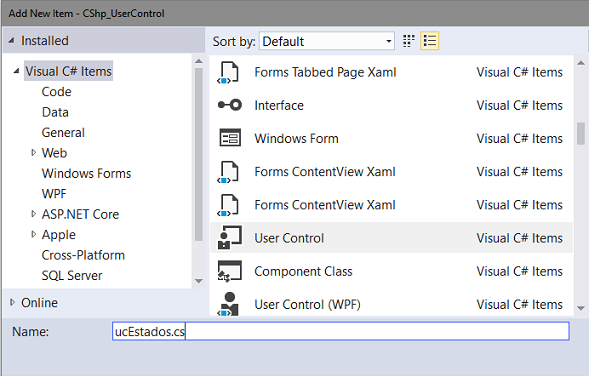Select the Interface template icon

point(230,105)
